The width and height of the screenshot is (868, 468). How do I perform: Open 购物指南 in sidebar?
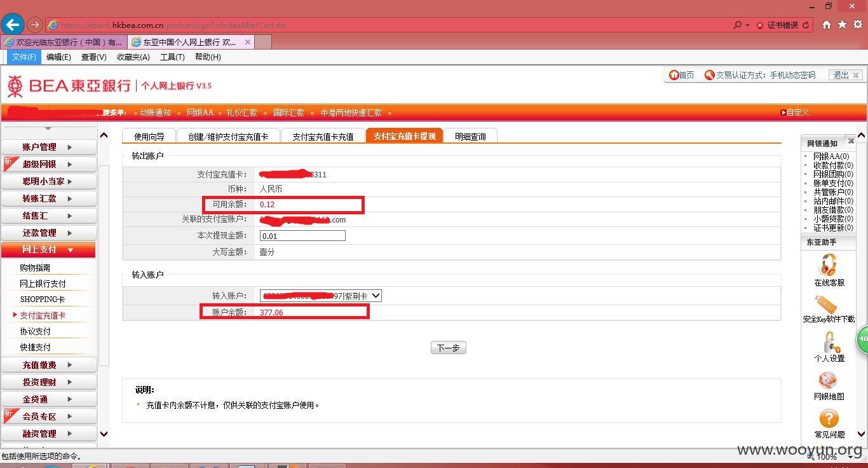click(35, 268)
